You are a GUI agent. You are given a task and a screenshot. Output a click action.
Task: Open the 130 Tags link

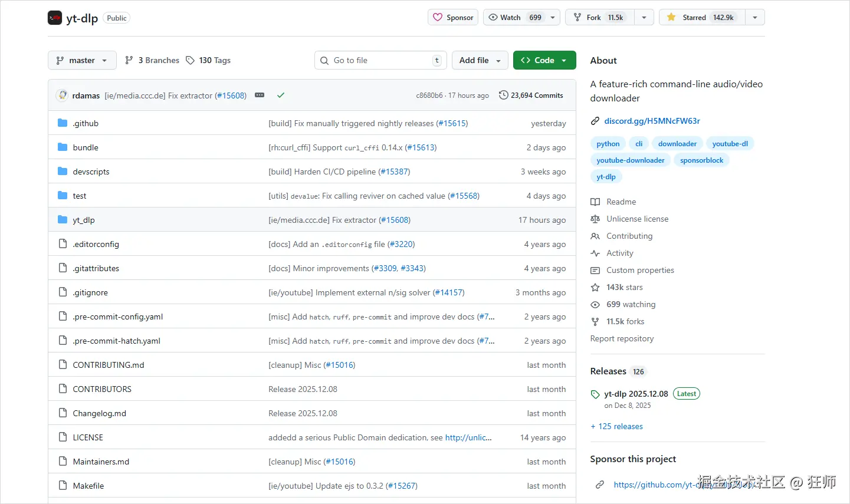(x=208, y=60)
